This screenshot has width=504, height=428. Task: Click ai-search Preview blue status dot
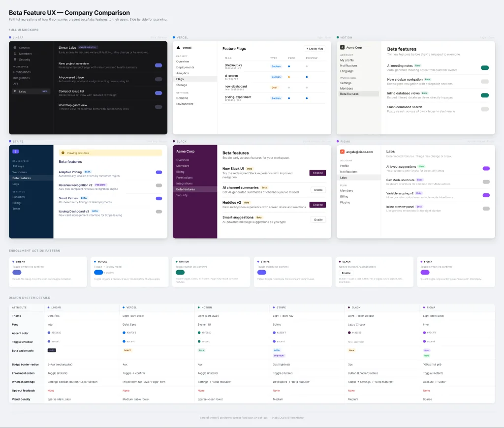tap(307, 77)
